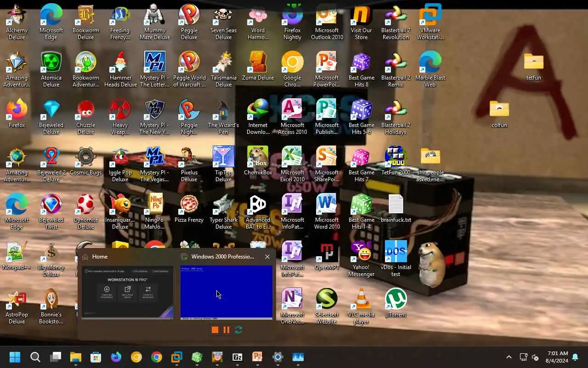This screenshot has width=588, height=368.
Task: Pause the virtual machine from preview toolbar
Action: coord(226,330)
